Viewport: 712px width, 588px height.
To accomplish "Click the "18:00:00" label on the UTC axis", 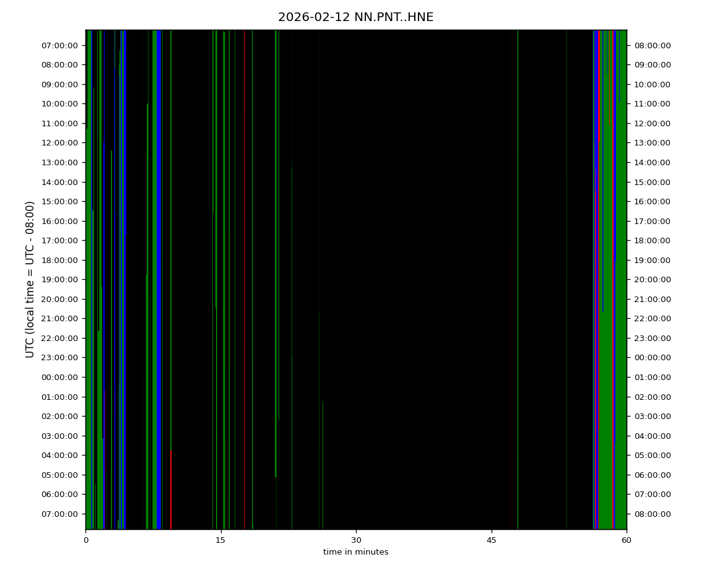I will coord(60,260).
